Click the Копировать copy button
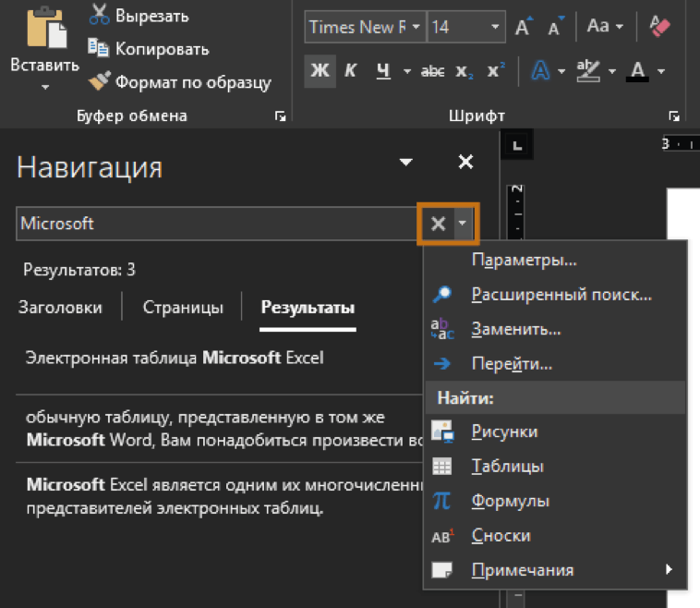700x608 pixels. [x=149, y=49]
